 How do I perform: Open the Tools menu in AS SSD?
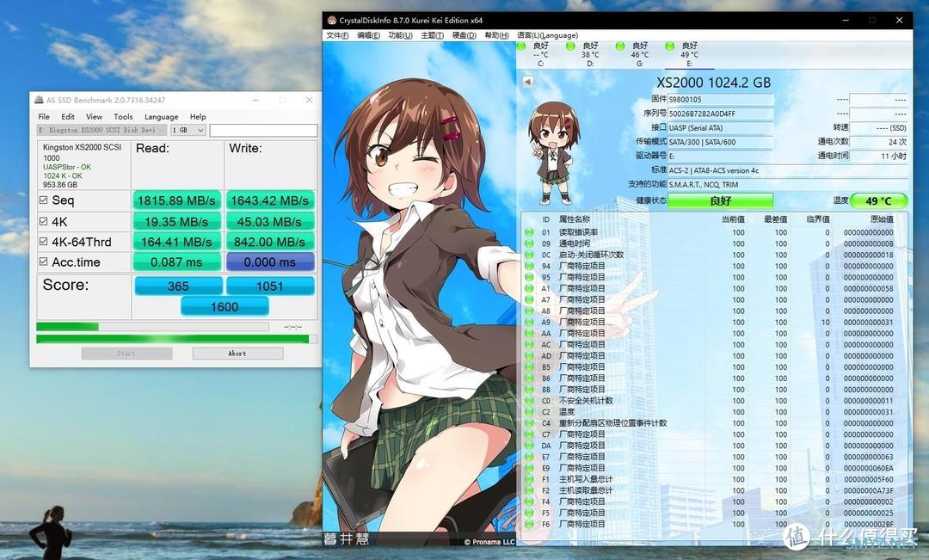pyautogui.click(x=123, y=117)
